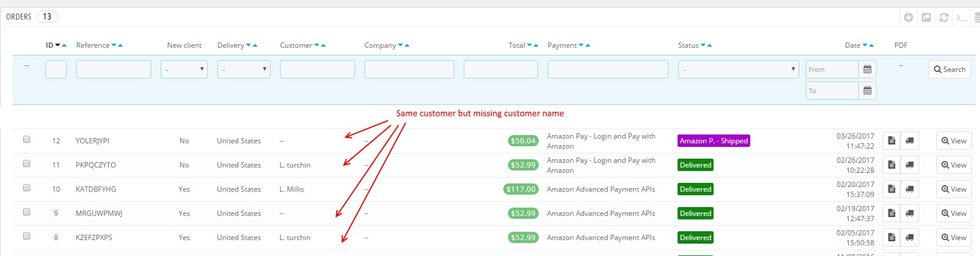Sort orders by Date column header
This screenshot has width=980, height=256.
click(x=852, y=45)
